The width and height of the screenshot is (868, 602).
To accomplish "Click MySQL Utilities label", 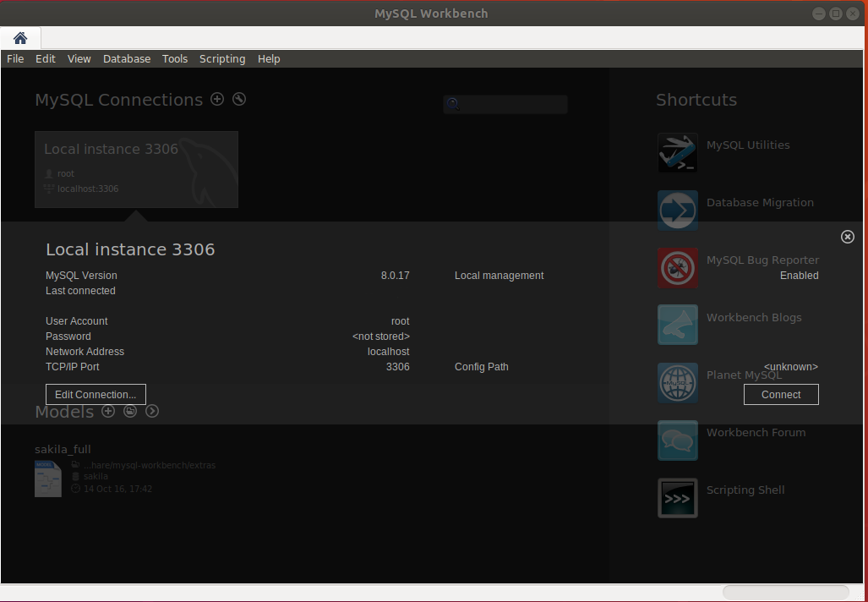I will tap(748, 145).
